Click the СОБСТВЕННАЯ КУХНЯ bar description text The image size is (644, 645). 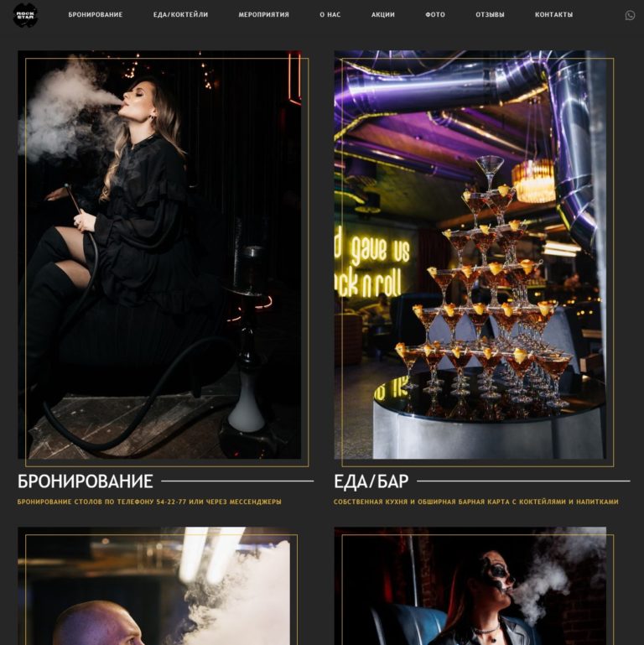(475, 502)
